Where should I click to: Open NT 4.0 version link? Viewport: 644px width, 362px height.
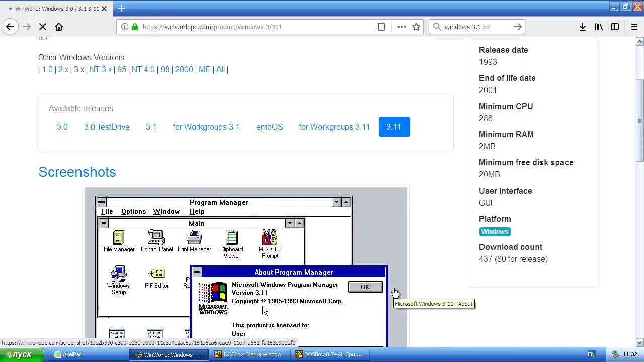143,69
